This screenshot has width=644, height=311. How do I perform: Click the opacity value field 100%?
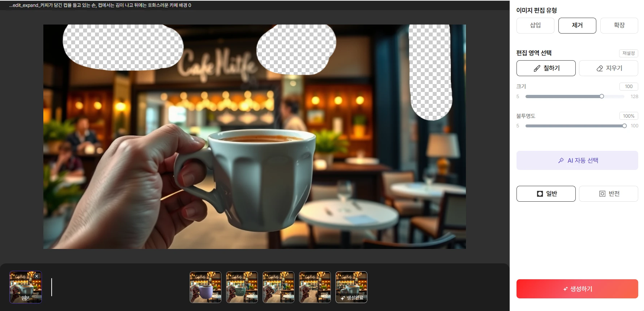tap(628, 116)
